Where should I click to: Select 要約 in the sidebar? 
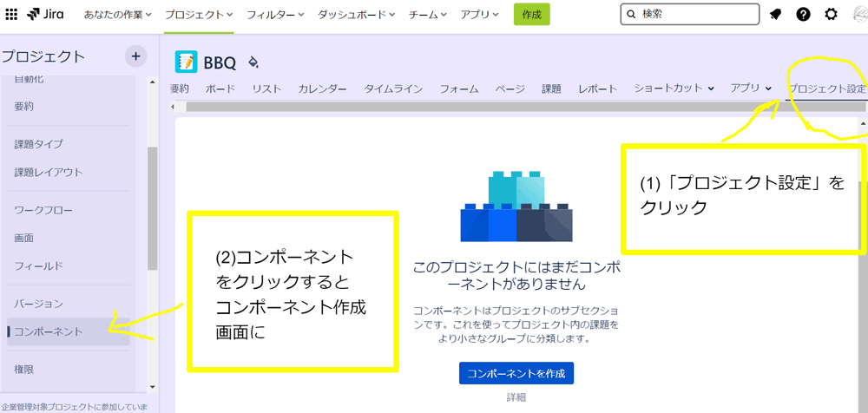tap(23, 107)
